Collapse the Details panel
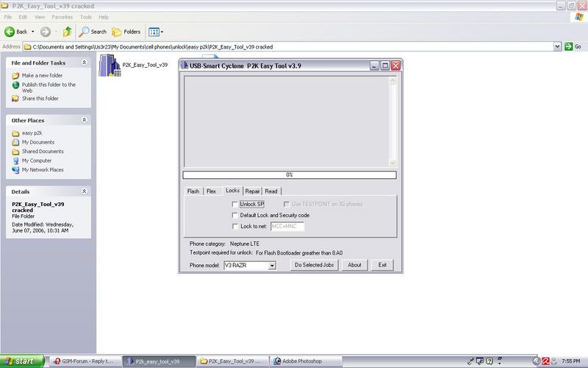 tap(85, 191)
